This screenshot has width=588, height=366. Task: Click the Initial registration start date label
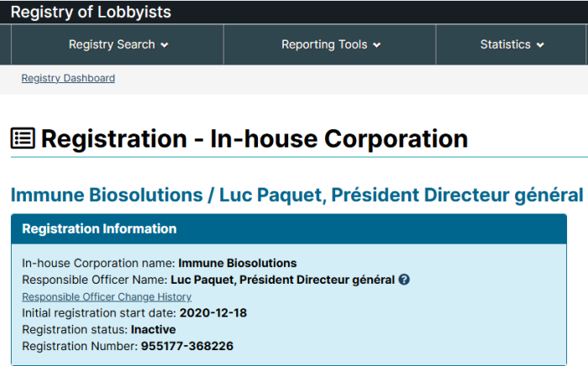(x=99, y=313)
